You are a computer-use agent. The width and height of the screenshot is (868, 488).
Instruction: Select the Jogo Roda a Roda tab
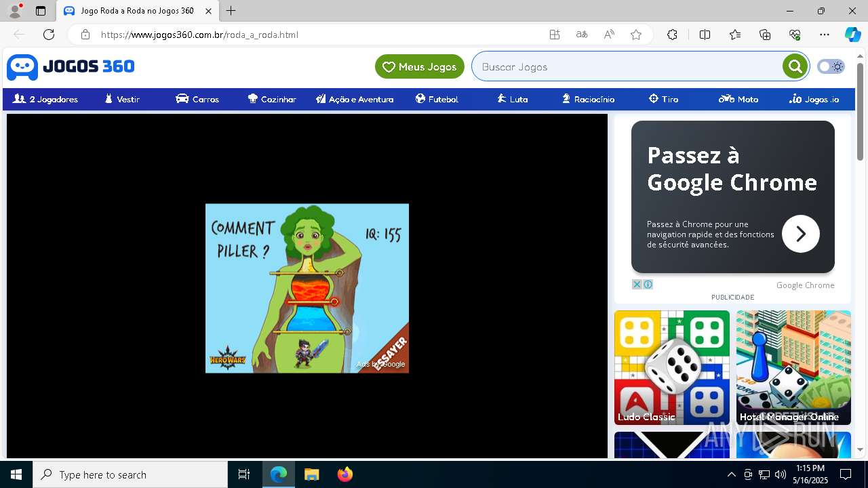(x=138, y=11)
